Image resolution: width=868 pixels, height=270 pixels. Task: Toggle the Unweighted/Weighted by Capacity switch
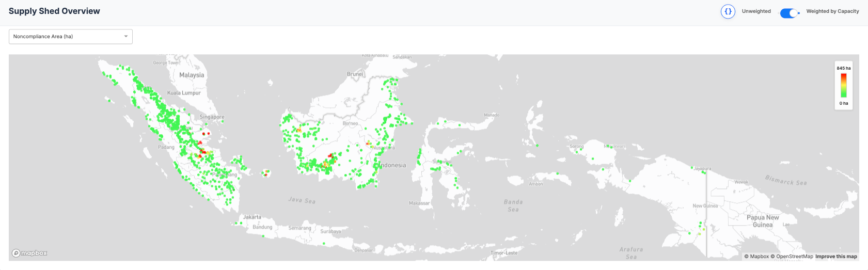click(790, 13)
